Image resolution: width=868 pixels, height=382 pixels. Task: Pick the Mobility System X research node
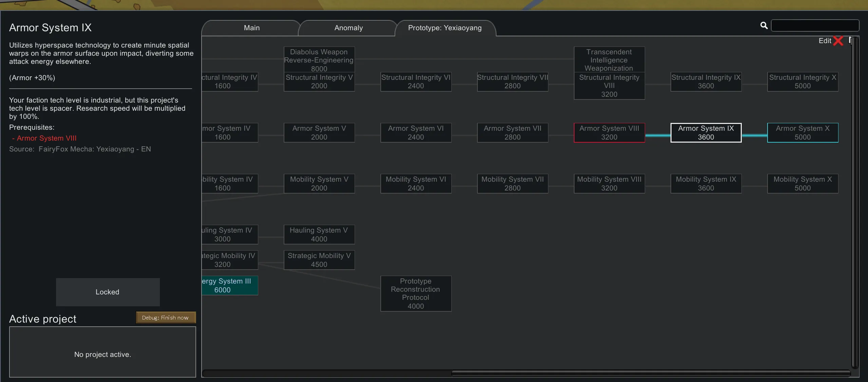pyautogui.click(x=803, y=184)
